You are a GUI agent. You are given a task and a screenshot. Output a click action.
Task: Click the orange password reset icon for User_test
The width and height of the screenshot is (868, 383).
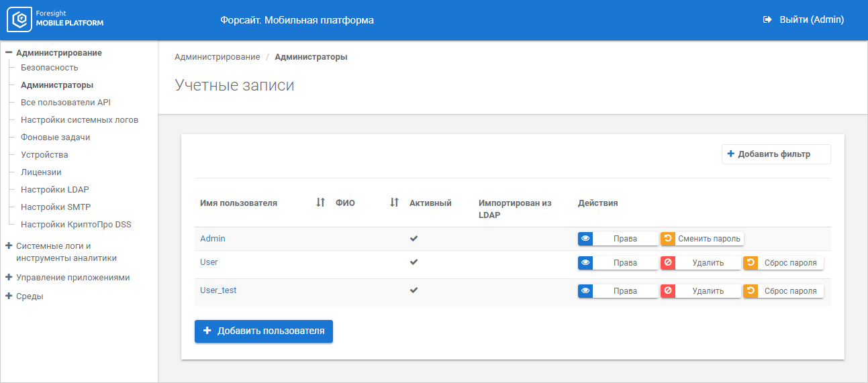point(751,291)
